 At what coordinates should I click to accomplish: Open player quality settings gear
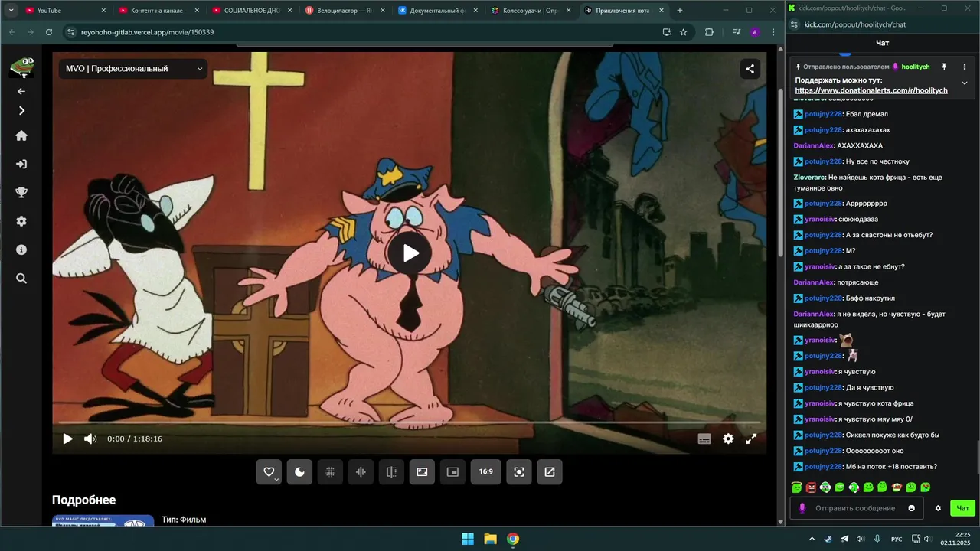[x=728, y=439]
